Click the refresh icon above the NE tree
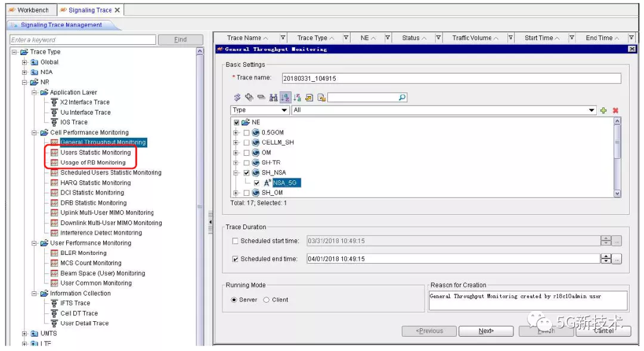Image resolution: width=644 pixels, height=351 pixels. point(237,97)
